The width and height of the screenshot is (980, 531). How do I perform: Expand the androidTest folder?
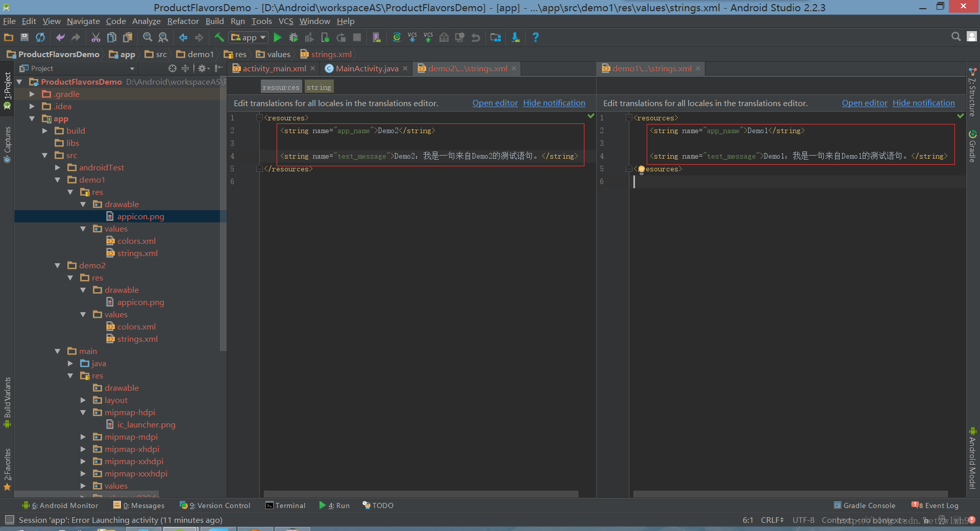58,167
